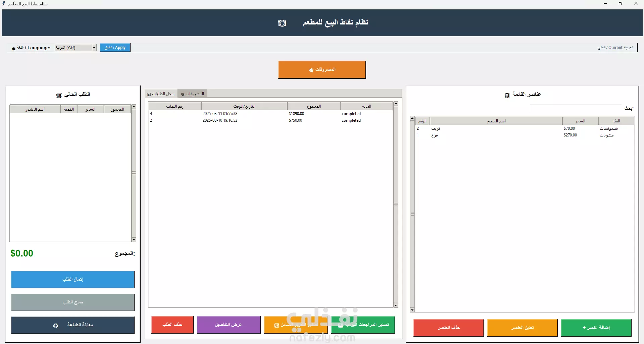Select order row dated 2025-08-11 01:55:38
Viewport: 644px width, 344px height.
pos(270,114)
